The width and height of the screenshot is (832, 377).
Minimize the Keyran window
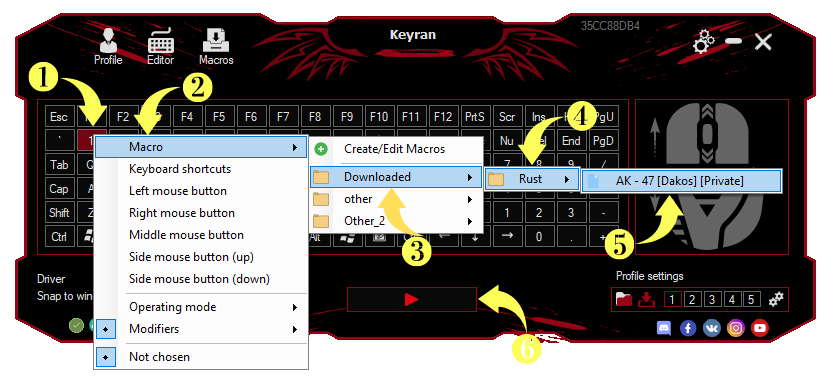(x=733, y=41)
